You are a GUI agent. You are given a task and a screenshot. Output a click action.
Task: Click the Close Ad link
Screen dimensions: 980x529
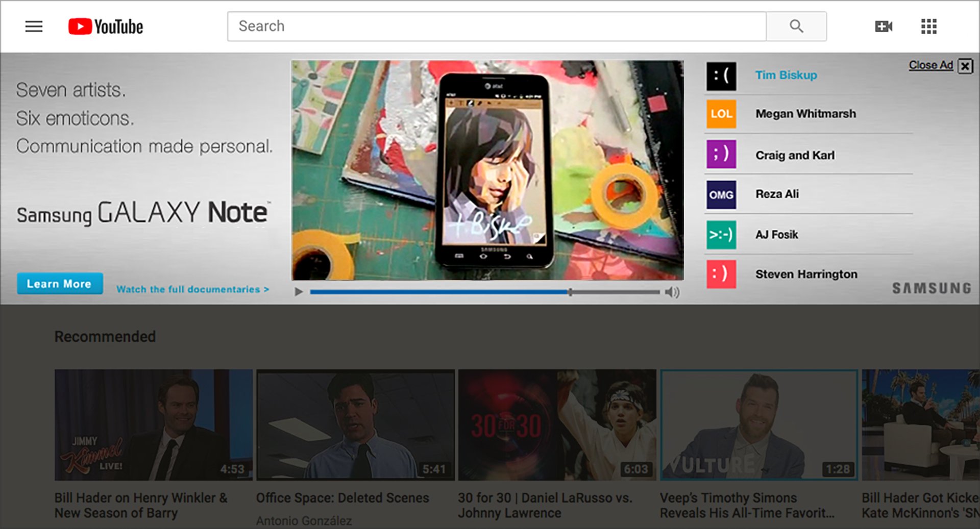point(930,65)
